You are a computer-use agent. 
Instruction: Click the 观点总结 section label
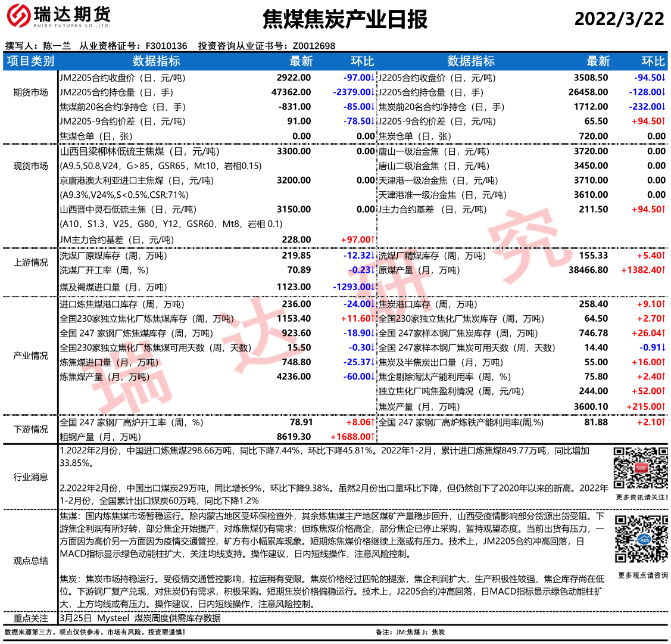pos(30,561)
